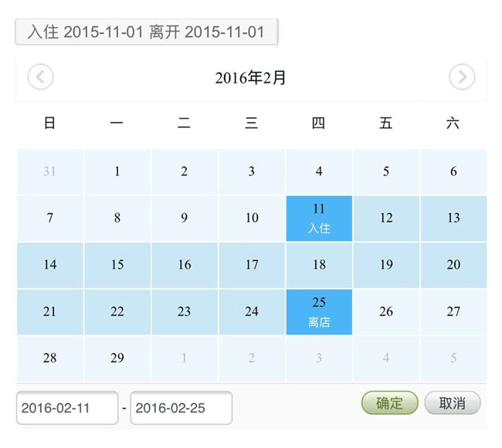502x448 pixels.
Task: Go to next month with right arrow
Action: coord(462,77)
